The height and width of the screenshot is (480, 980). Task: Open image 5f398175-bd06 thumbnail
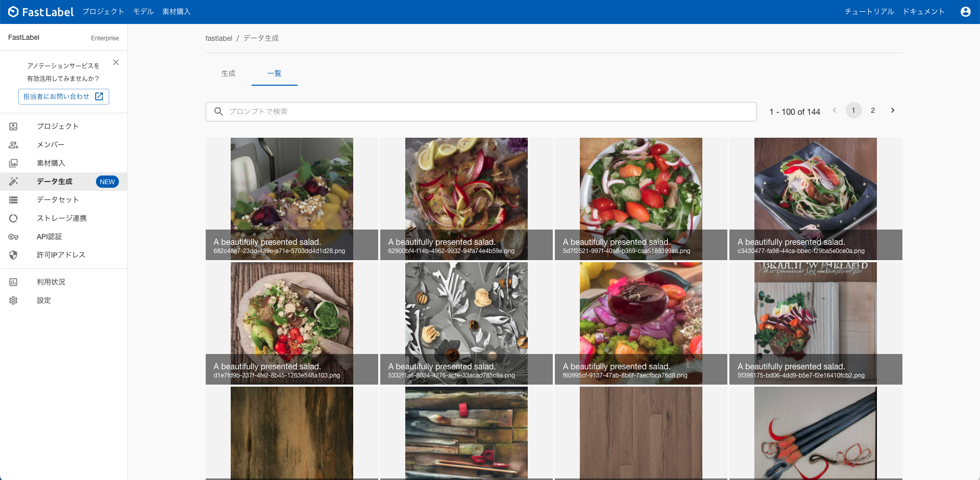(x=816, y=323)
